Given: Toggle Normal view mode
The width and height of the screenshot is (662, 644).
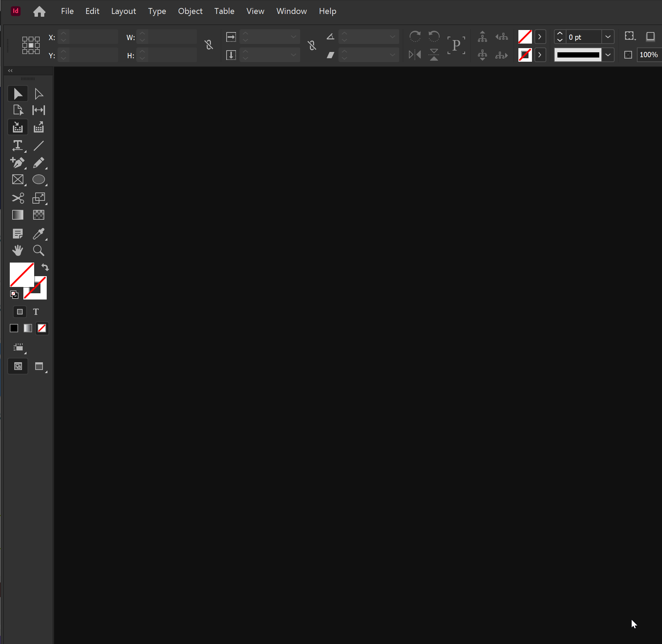Looking at the screenshot, I should pyautogui.click(x=18, y=366).
